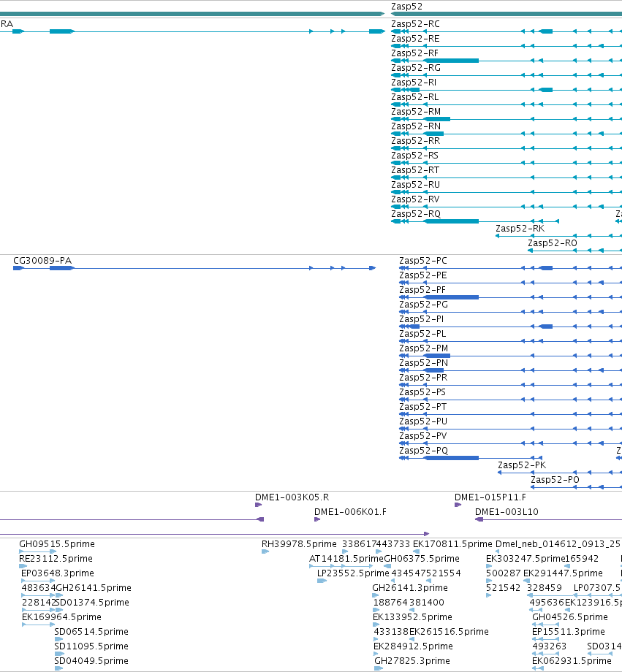The image size is (622, 672).
Task: Select the GH04526.5prime EST label
Action: pos(570,616)
